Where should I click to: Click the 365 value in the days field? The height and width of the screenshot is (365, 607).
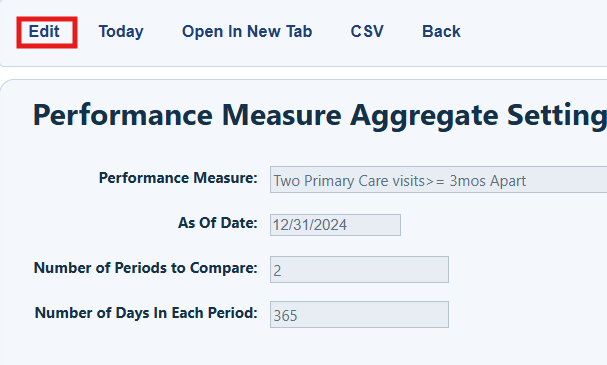click(x=285, y=315)
